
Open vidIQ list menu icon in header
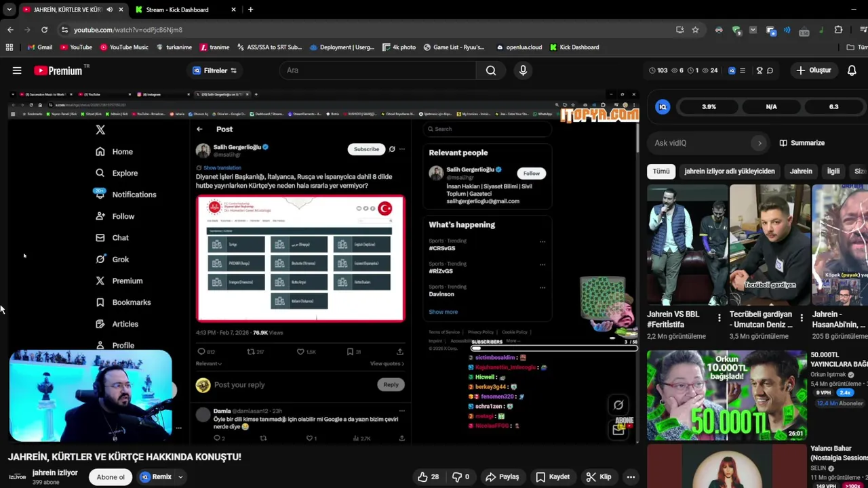(743, 70)
